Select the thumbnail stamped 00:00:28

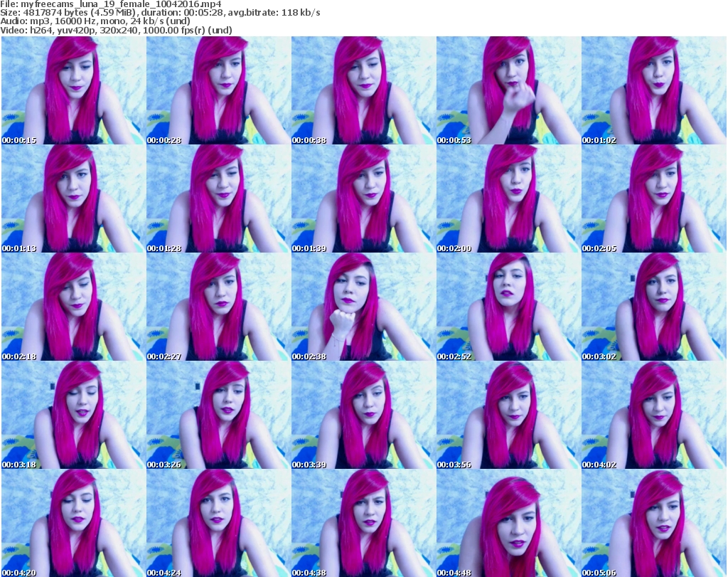coord(218,90)
